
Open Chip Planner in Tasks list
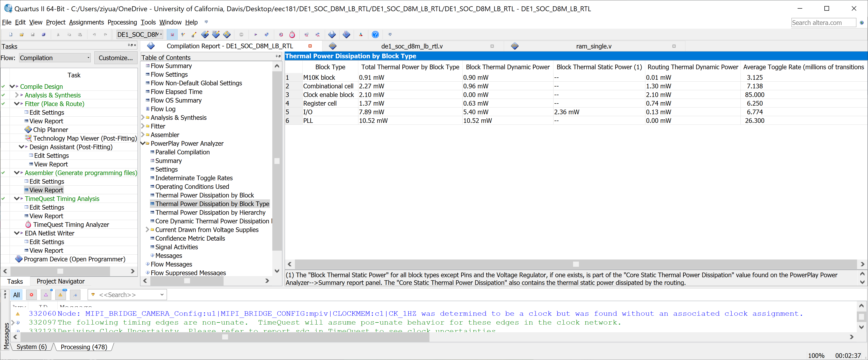(x=50, y=130)
